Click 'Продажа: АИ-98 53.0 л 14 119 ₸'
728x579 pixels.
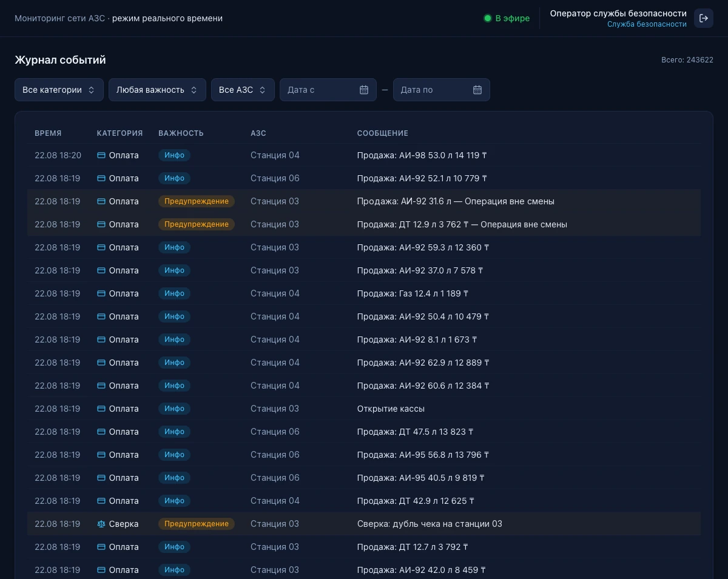(x=422, y=155)
